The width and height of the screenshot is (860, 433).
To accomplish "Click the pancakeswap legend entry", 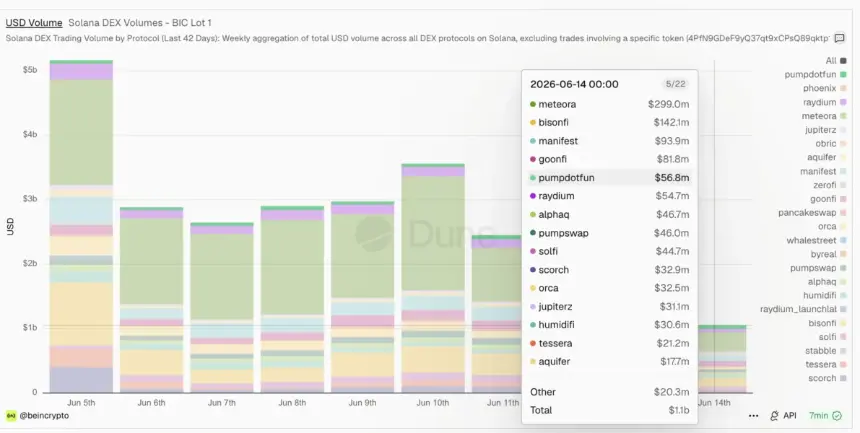I will point(812,212).
